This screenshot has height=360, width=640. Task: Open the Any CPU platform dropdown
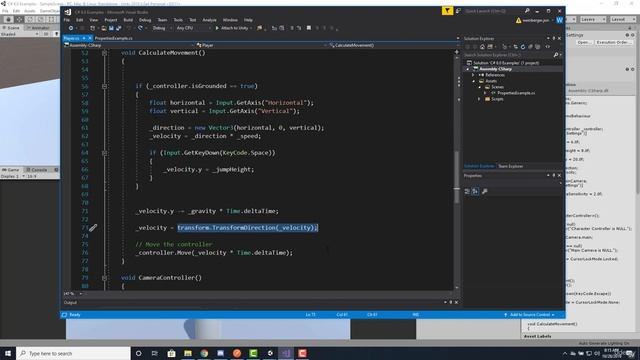tap(193, 28)
